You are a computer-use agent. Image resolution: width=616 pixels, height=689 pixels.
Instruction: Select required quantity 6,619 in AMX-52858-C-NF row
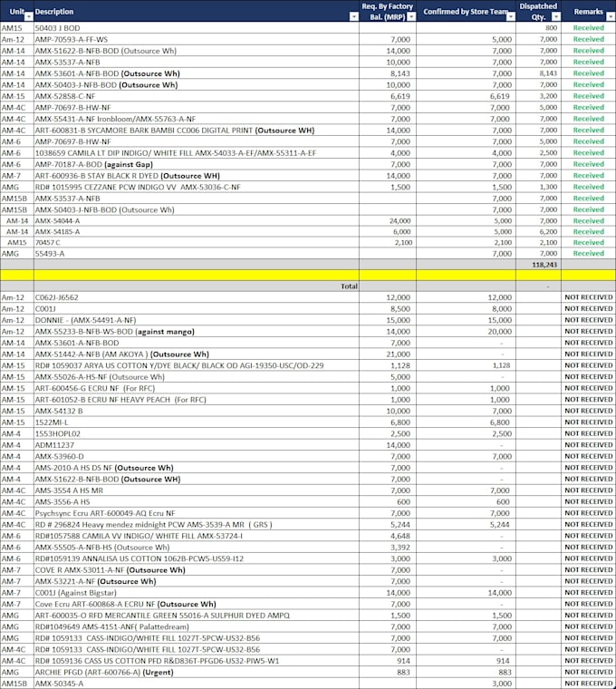[388, 96]
